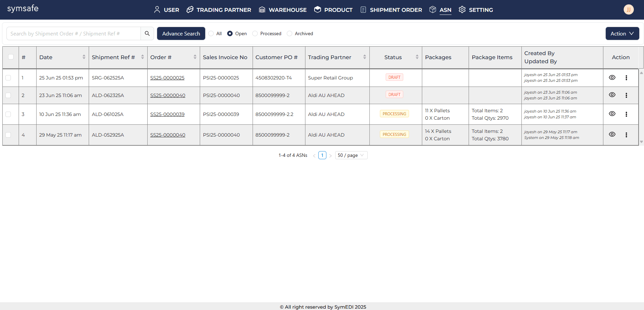This screenshot has width=644, height=310.
Task: Click the JJ user avatar
Action: coord(628,9)
